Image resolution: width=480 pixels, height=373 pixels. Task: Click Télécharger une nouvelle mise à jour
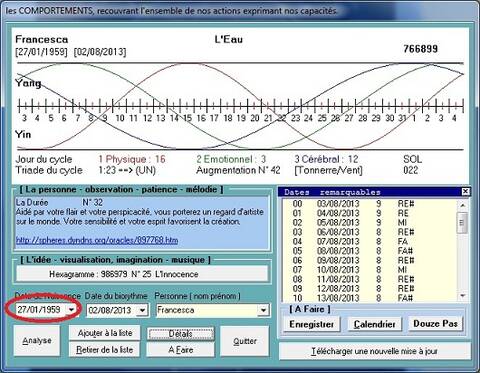375,351
